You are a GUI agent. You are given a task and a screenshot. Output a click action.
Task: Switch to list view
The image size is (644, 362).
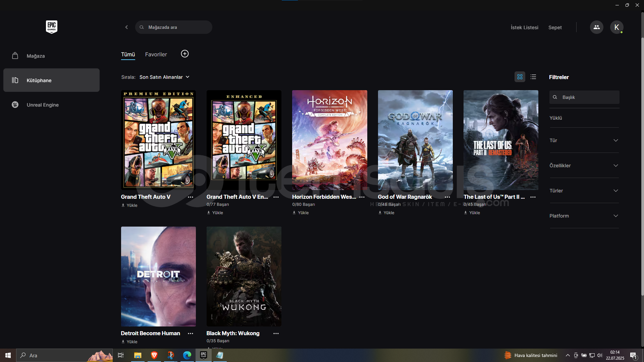(533, 77)
